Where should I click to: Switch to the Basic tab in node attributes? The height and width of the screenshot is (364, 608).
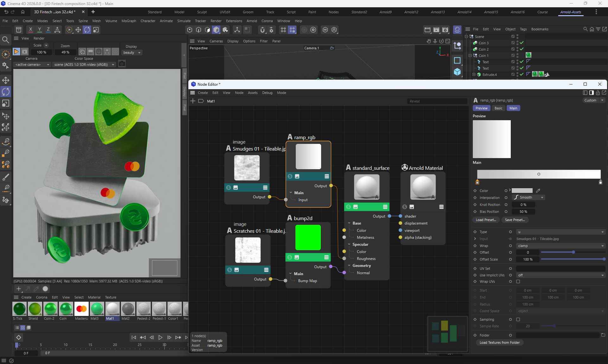coord(498,108)
